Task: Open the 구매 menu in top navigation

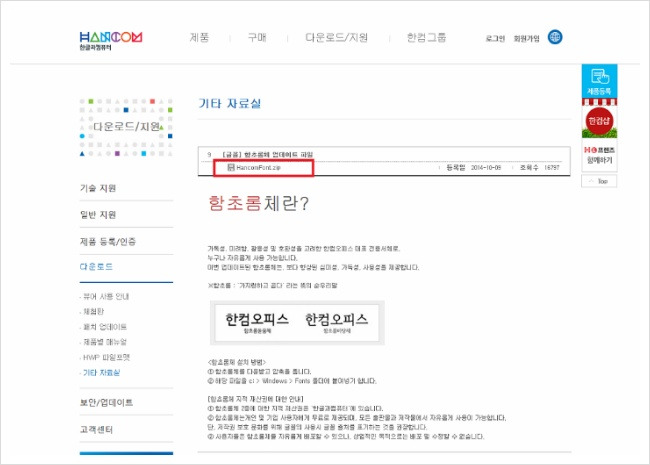Action: 257,38
